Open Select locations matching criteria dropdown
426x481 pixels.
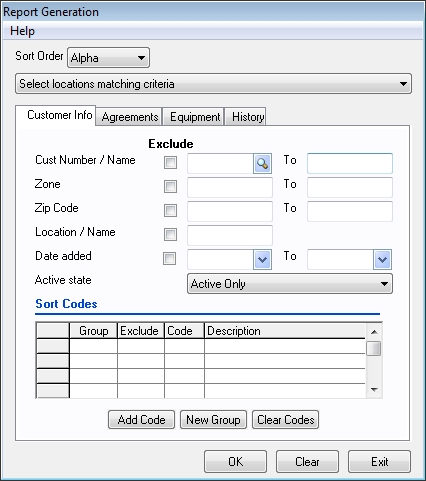coord(213,84)
